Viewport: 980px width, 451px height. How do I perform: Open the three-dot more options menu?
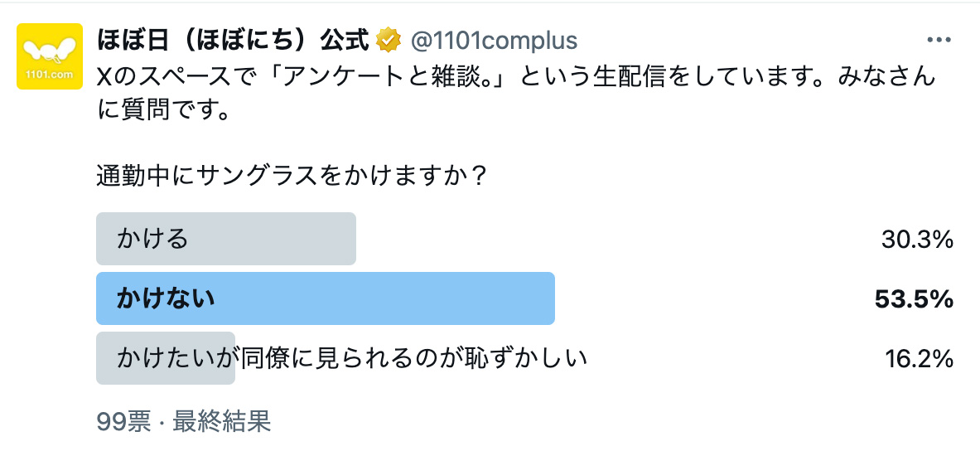tap(939, 41)
